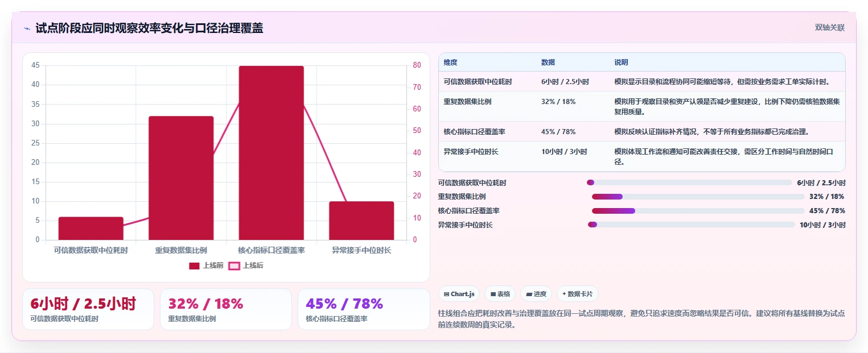Click the progress bar for 核心指标口径覆盖率
868x353 pixels.
pos(698,211)
